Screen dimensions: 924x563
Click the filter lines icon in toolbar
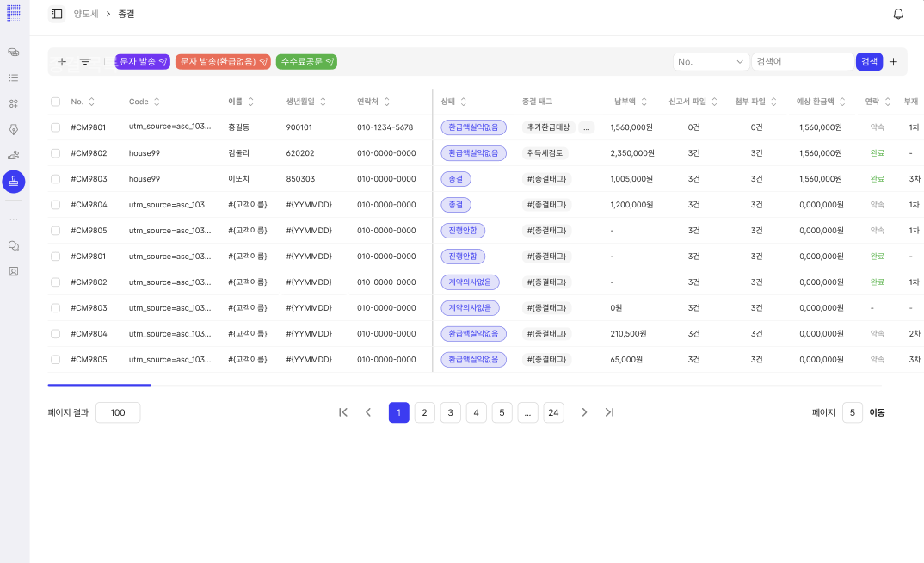coord(85,62)
